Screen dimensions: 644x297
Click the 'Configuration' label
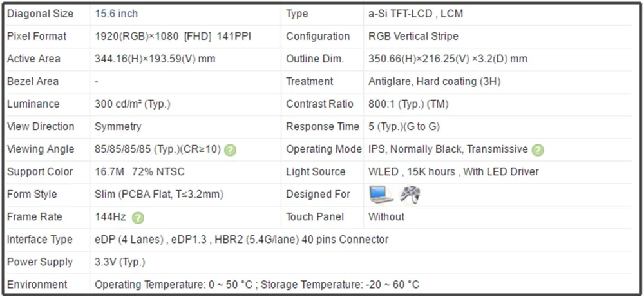coord(318,36)
